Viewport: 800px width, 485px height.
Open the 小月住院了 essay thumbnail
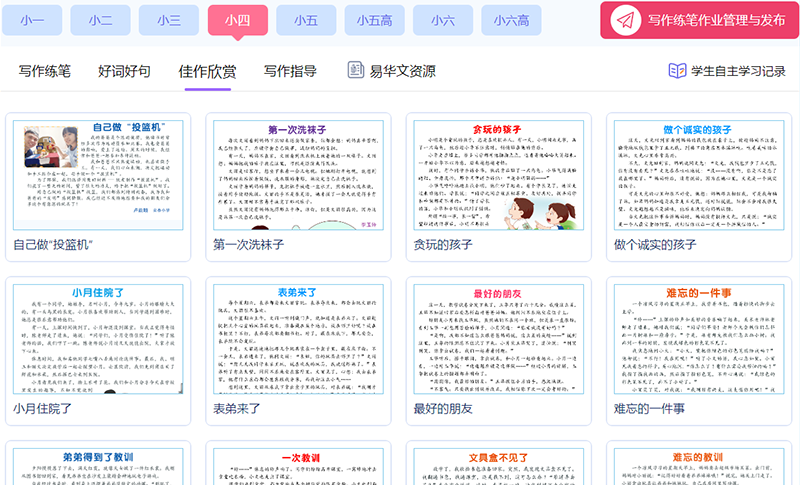(97, 340)
